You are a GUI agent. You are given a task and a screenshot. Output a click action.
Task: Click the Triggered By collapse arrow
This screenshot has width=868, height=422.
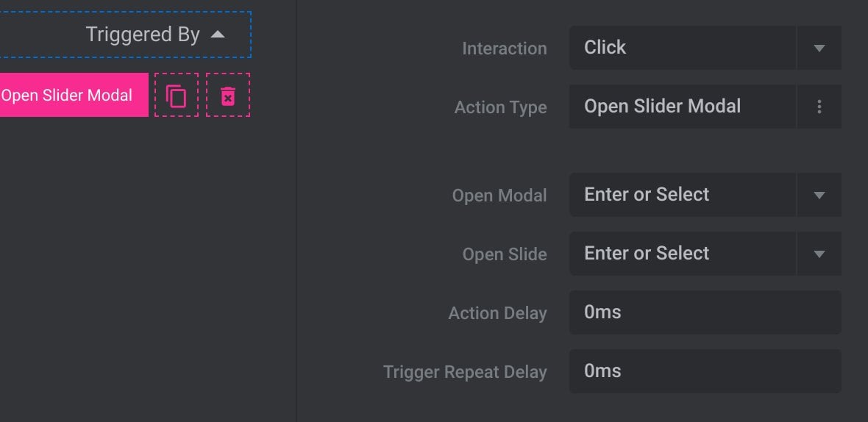pyautogui.click(x=218, y=35)
